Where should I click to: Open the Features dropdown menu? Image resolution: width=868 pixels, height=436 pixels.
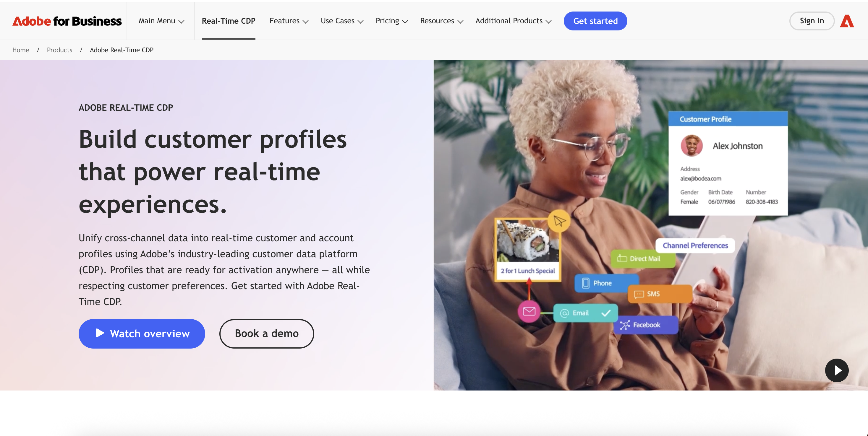click(289, 21)
